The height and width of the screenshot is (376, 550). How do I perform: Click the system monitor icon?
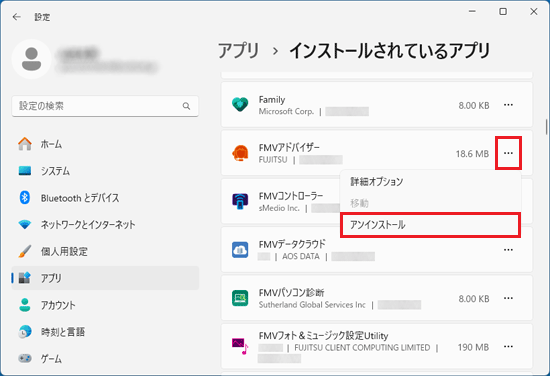[x=25, y=171]
